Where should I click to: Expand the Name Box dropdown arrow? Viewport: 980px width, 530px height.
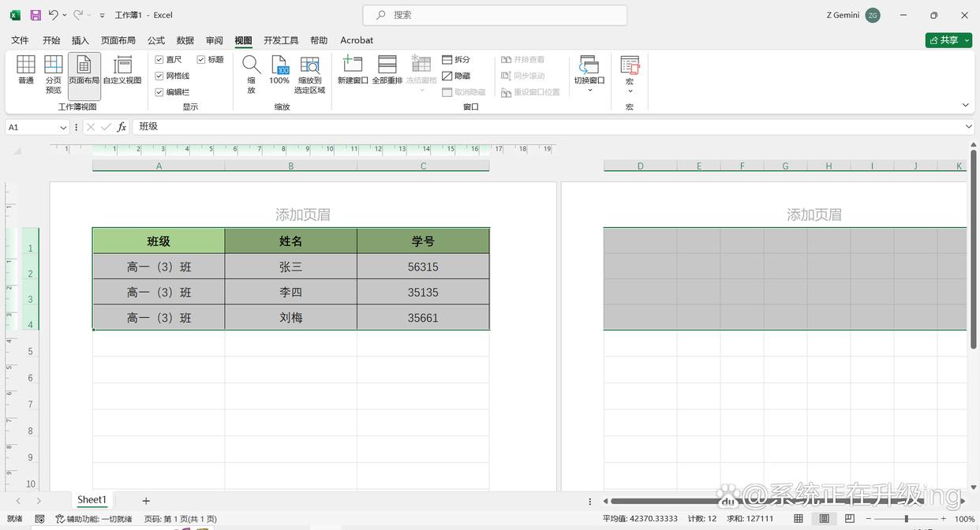pyautogui.click(x=63, y=127)
